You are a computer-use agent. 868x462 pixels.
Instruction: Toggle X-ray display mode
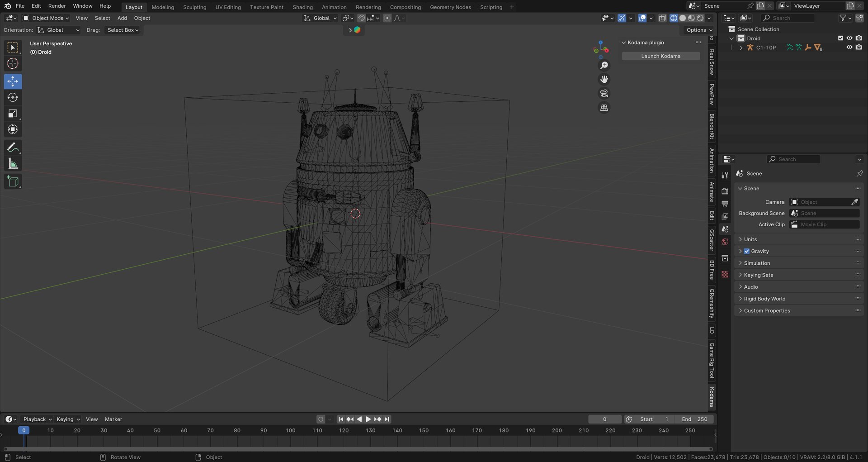(662, 18)
